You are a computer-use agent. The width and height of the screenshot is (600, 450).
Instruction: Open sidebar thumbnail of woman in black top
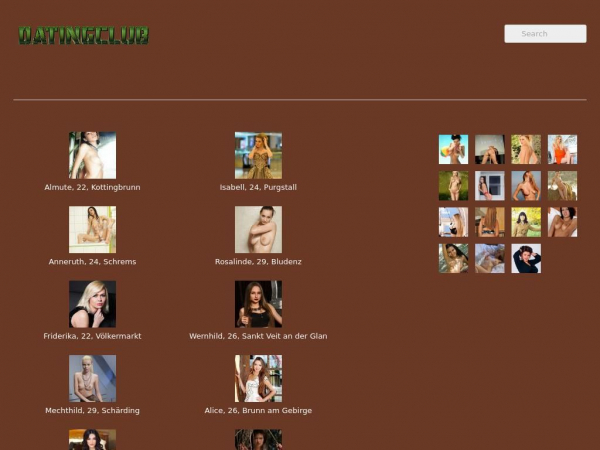click(x=526, y=258)
